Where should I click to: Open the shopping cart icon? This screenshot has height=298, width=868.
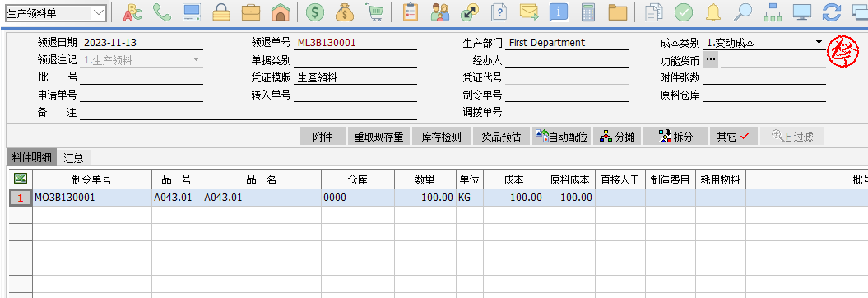tap(374, 12)
